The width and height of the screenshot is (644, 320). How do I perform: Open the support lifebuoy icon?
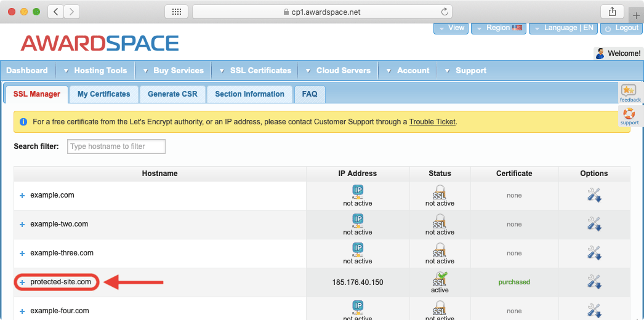pyautogui.click(x=629, y=116)
